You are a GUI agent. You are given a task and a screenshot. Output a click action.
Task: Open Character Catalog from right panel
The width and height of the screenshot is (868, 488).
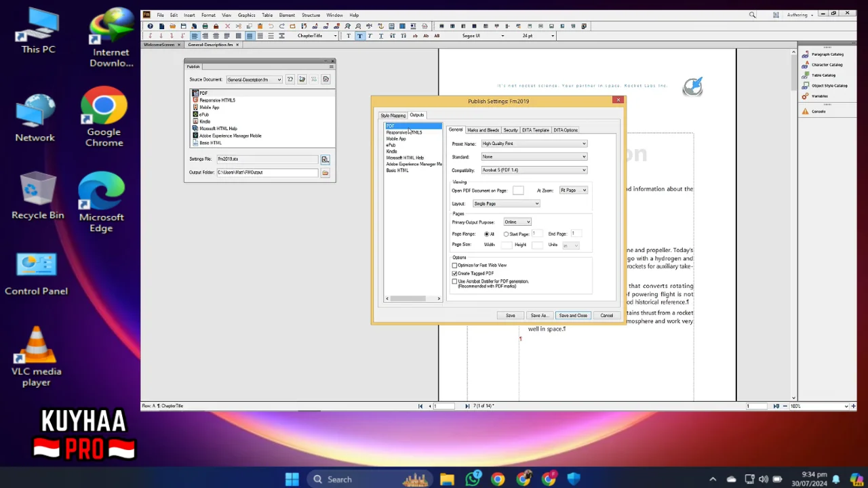click(x=823, y=64)
